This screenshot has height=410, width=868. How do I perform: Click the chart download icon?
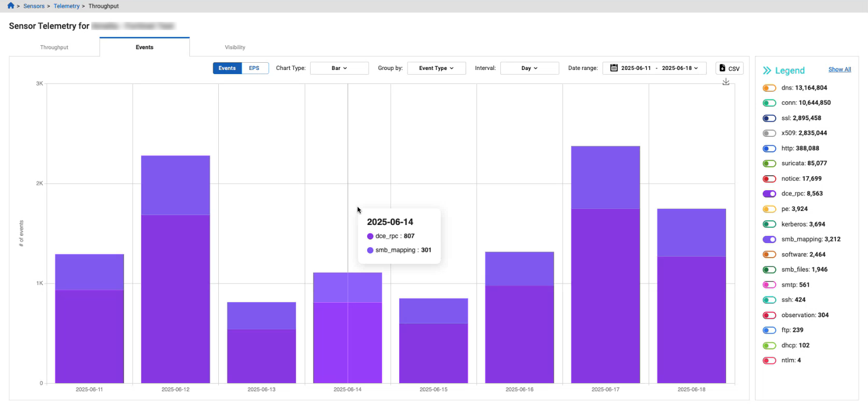coord(726,82)
